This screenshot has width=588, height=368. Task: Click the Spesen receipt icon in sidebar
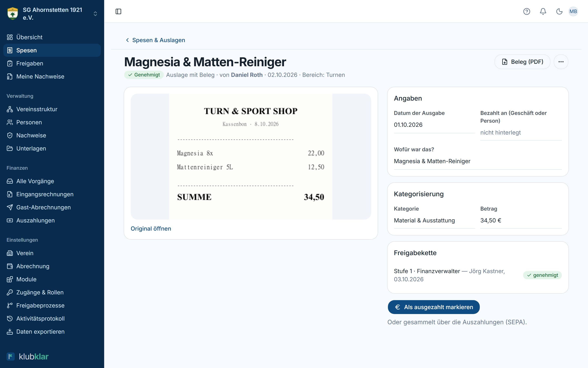click(x=10, y=50)
